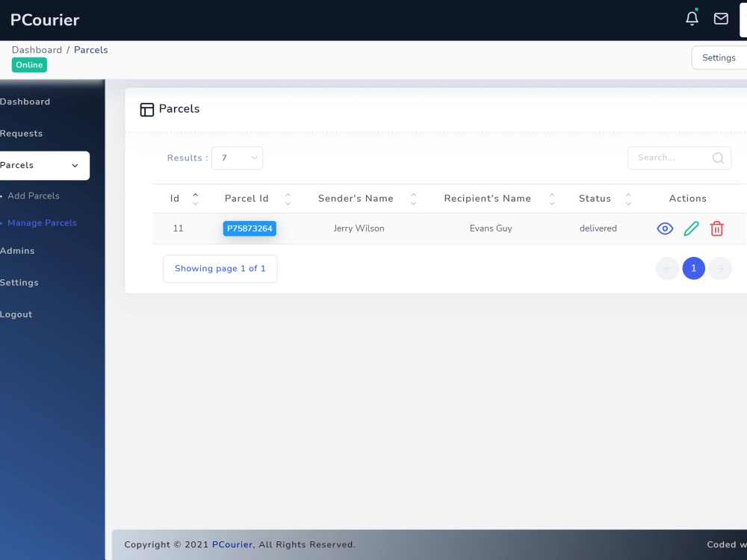The height and width of the screenshot is (560, 747).
Task: Click the Jerry Wilson sender cell
Action: pyautogui.click(x=359, y=228)
